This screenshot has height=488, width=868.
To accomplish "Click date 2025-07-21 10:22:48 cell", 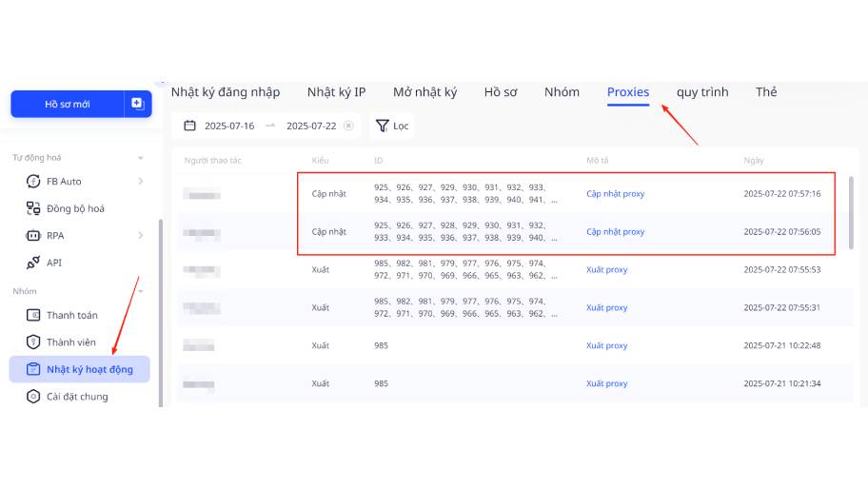I will tap(782, 345).
